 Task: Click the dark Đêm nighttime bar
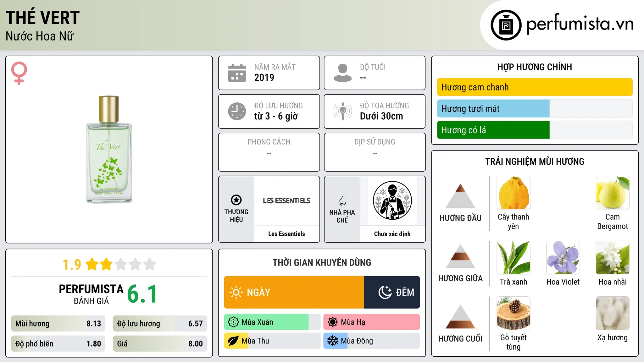click(392, 292)
